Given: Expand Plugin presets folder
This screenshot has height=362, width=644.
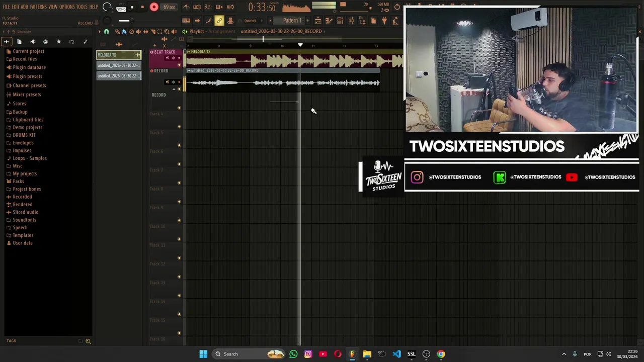Looking at the screenshot, I should click(27, 76).
